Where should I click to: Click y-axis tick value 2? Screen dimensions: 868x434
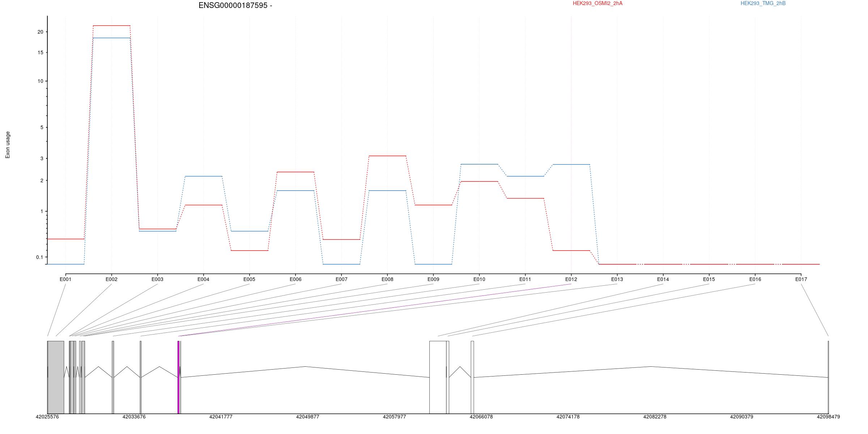click(42, 180)
